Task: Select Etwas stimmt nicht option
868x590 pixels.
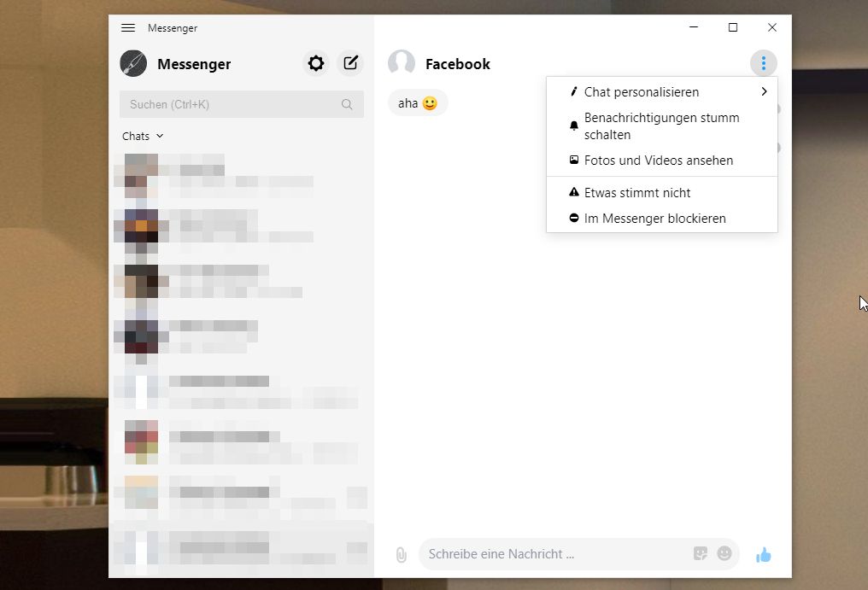Action: 661,193
